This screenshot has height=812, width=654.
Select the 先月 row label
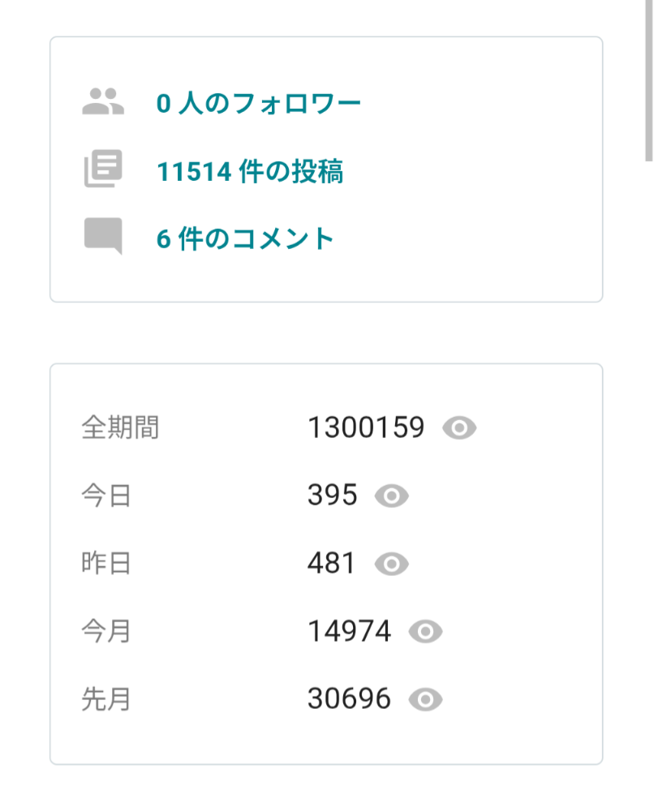pos(106,699)
